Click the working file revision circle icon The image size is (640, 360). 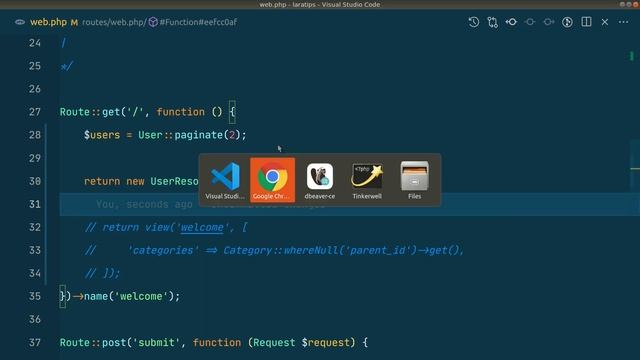[x=530, y=22]
